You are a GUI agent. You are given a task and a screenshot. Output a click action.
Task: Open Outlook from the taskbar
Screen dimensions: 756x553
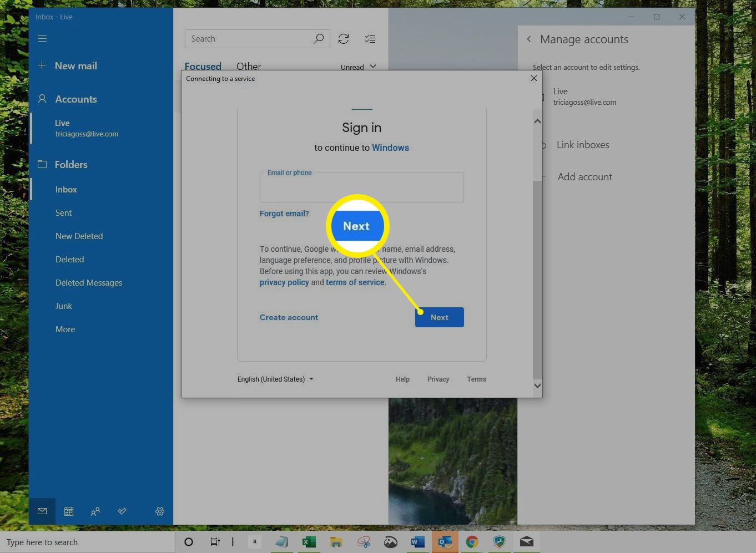[445, 542]
